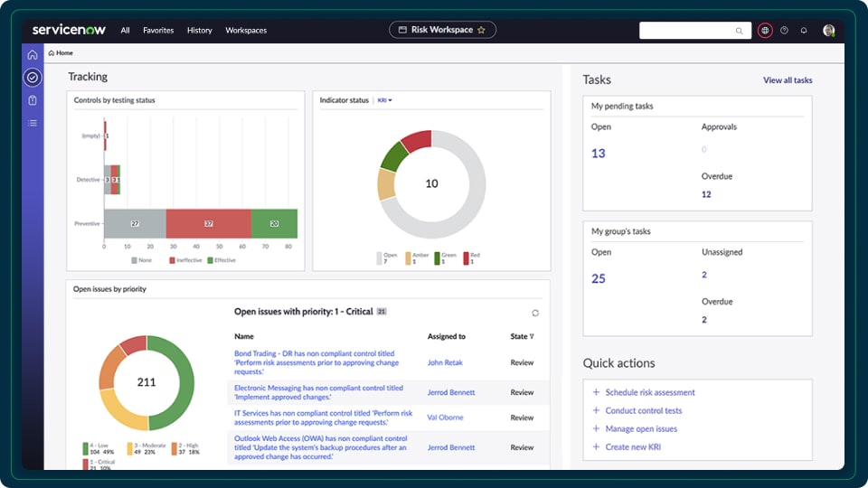Image resolution: width=868 pixels, height=488 pixels.
Task: Click the globe icon in the top bar
Action: pos(765,30)
